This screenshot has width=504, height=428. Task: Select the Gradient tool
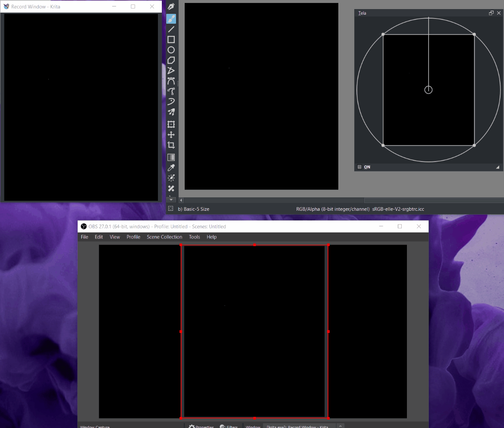171,158
